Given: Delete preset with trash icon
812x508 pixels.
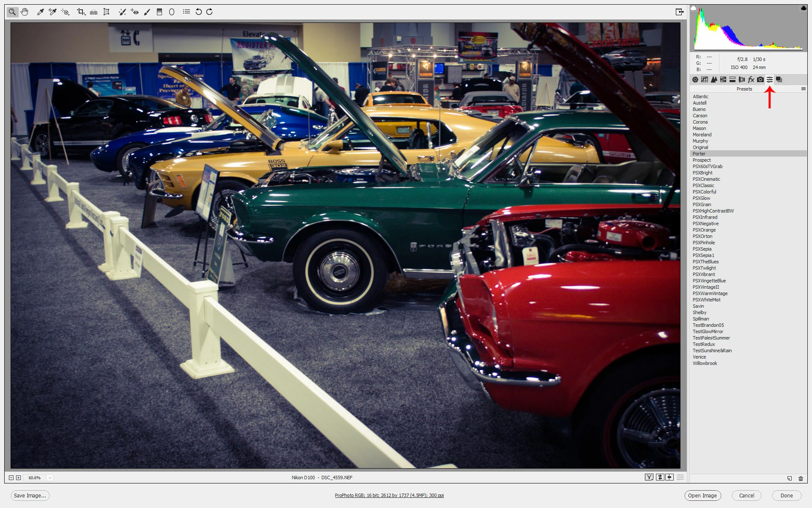Looking at the screenshot, I should (801, 478).
